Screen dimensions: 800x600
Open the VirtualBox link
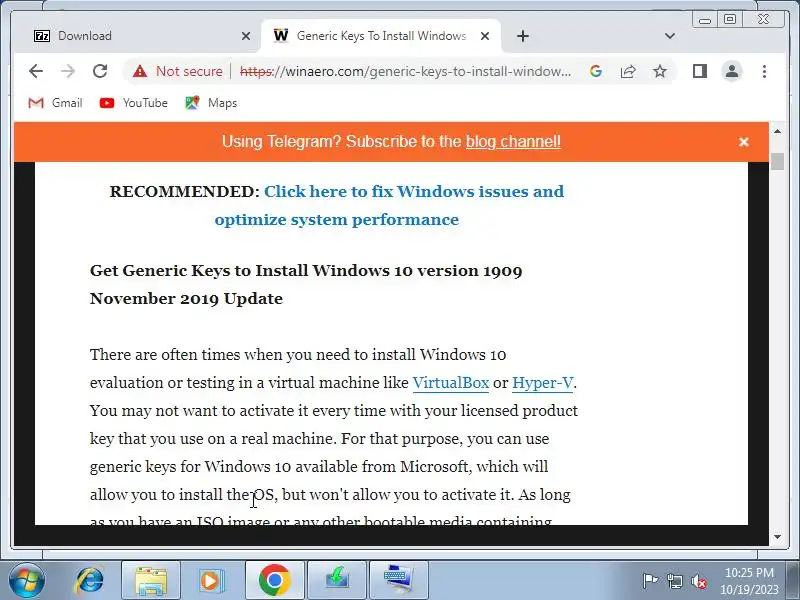[x=451, y=382]
